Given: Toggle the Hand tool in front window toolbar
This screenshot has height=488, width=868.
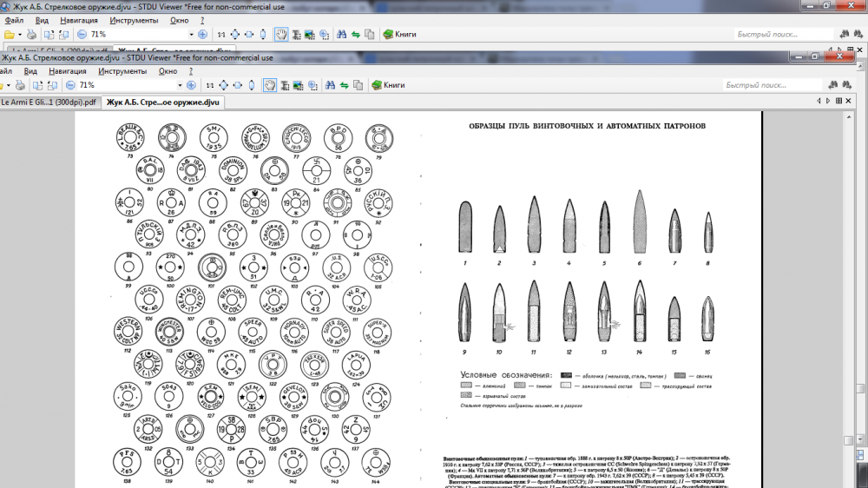Looking at the screenshot, I should 270,86.
